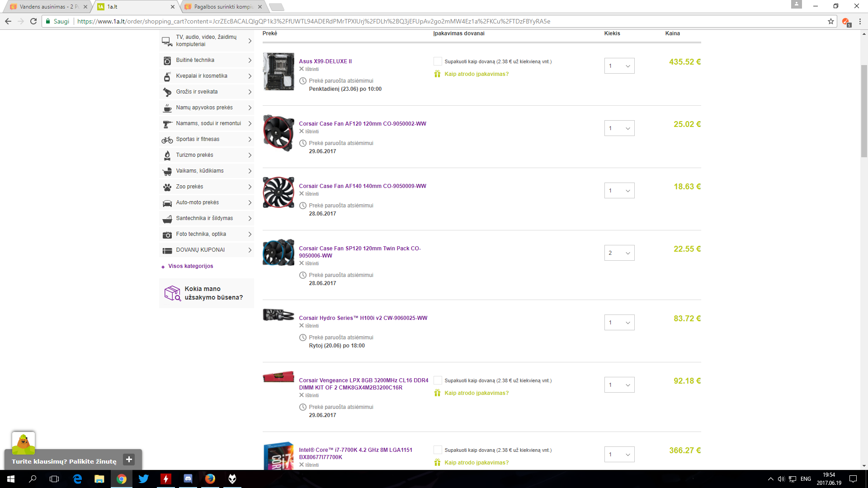Open Intel Core i7-7700K product link

pos(356,454)
